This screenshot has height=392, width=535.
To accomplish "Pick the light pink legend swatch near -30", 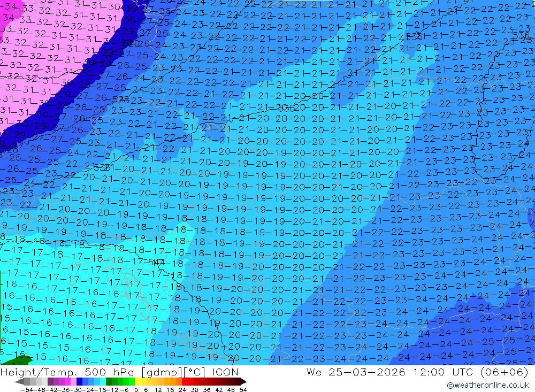I will coord(73,381).
